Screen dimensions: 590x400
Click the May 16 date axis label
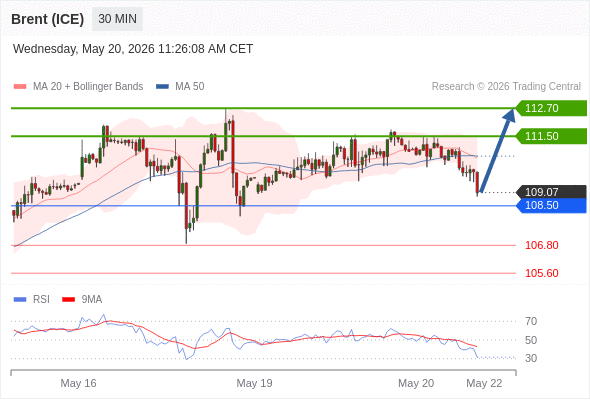(x=78, y=383)
